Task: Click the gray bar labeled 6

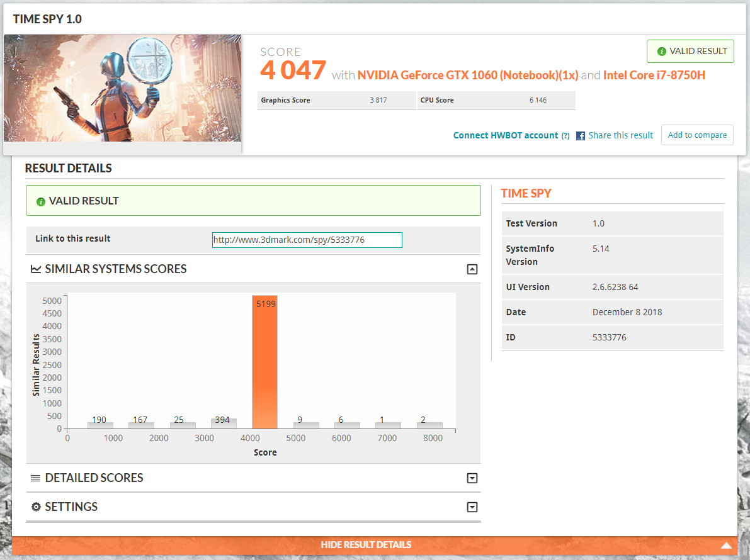Action: (347, 425)
